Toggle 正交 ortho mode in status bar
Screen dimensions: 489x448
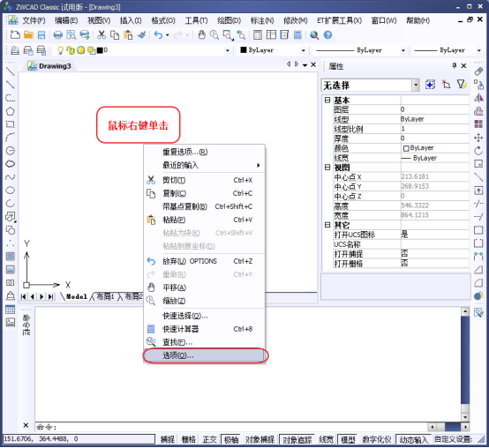[x=209, y=439]
